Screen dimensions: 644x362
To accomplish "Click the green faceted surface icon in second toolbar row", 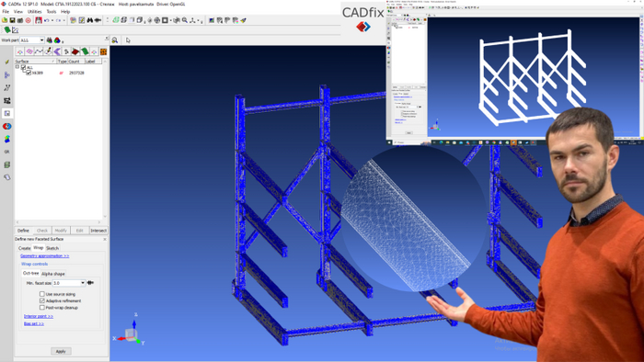I will (x=7, y=30).
